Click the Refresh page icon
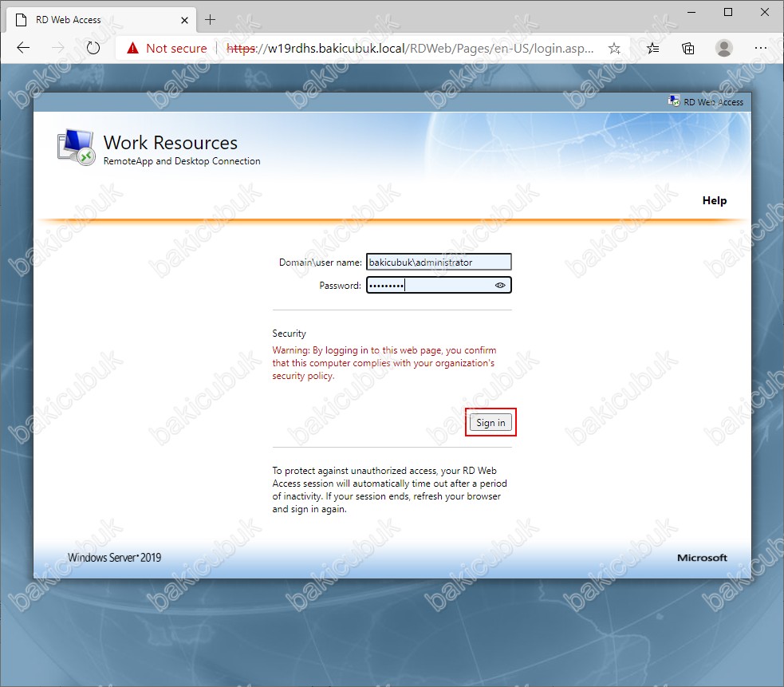This screenshot has width=784, height=687. pyautogui.click(x=93, y=48)
